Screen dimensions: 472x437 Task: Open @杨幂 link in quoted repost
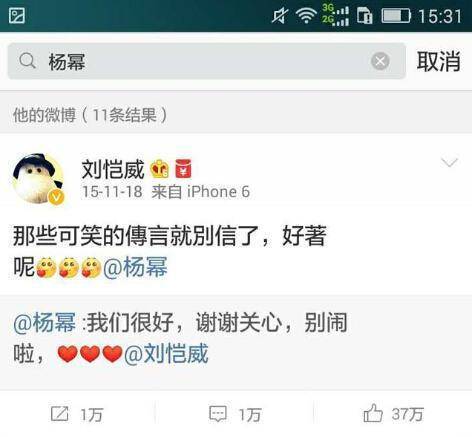pyautogui.click(x=45, y=322)
